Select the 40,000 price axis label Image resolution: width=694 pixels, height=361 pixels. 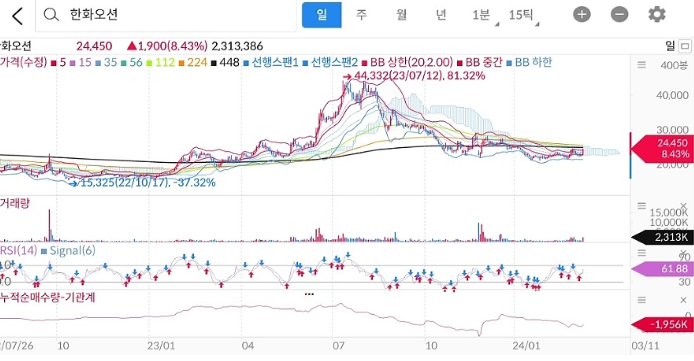click(x=672, y=95)
